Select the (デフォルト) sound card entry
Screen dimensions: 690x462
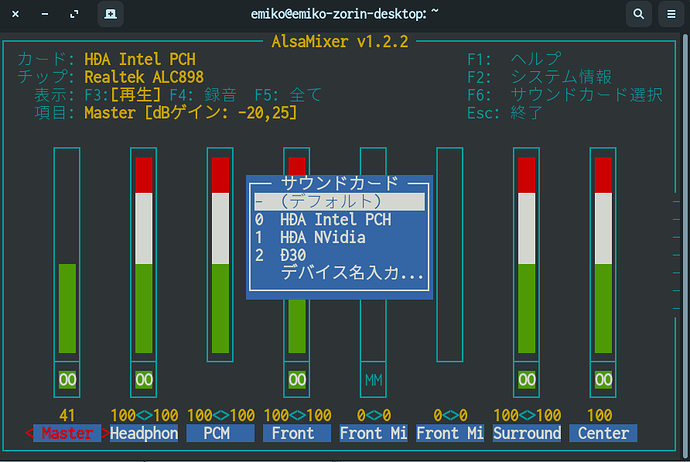coord(339,202)
